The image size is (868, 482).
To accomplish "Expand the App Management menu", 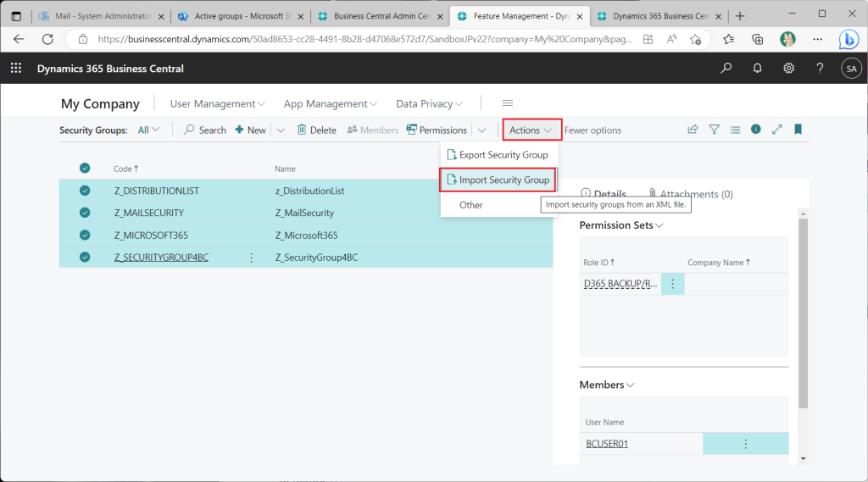I will point(331,103).
